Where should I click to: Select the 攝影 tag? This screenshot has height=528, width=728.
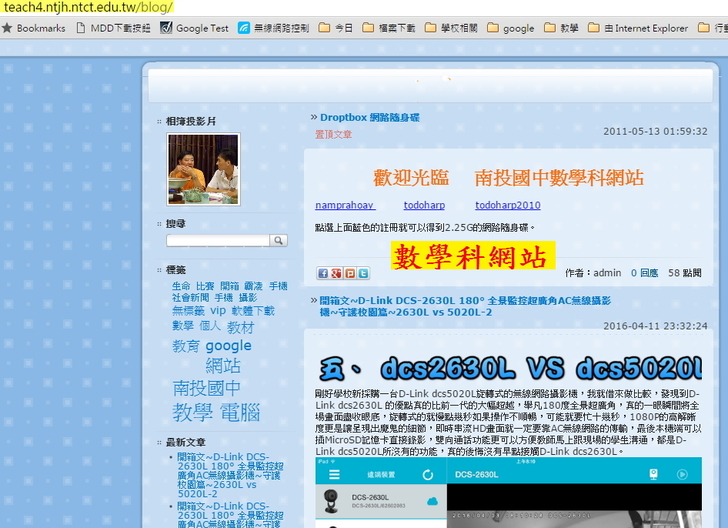point(248,298)
